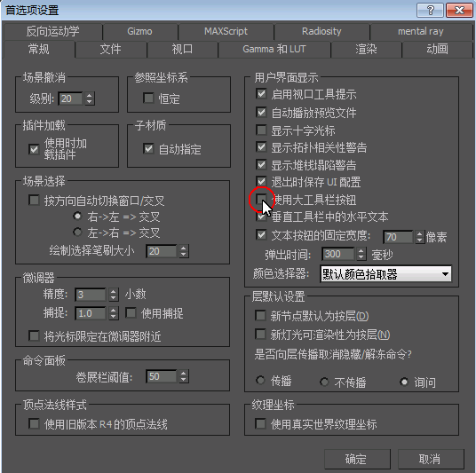Adjust the 弹出时间 spinner arrows
The image size is (476, 473).
pos(361,254)
